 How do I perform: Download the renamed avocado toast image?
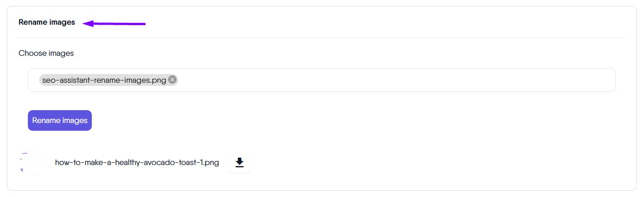tap(239, 163)
